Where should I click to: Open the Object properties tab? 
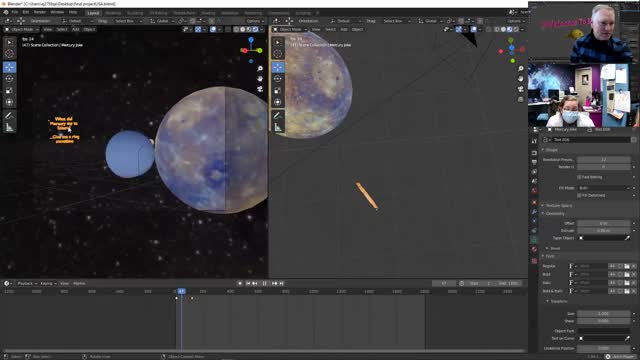534,202
